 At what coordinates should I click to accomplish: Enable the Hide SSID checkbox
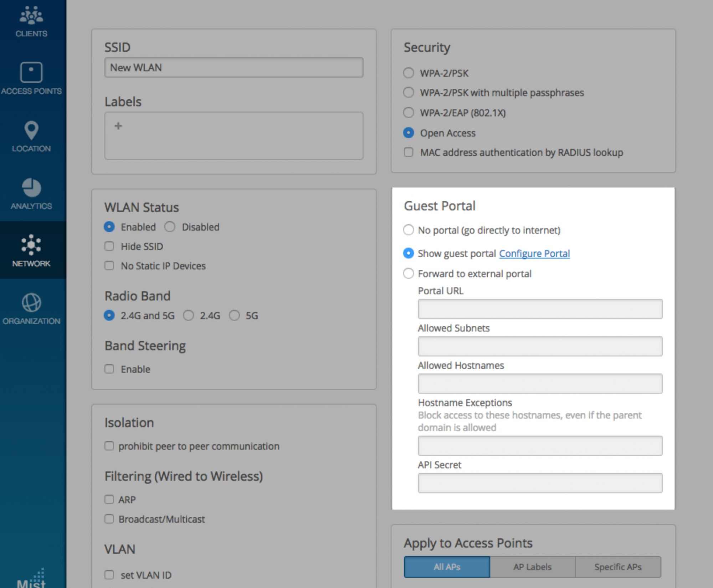(109, 246)
